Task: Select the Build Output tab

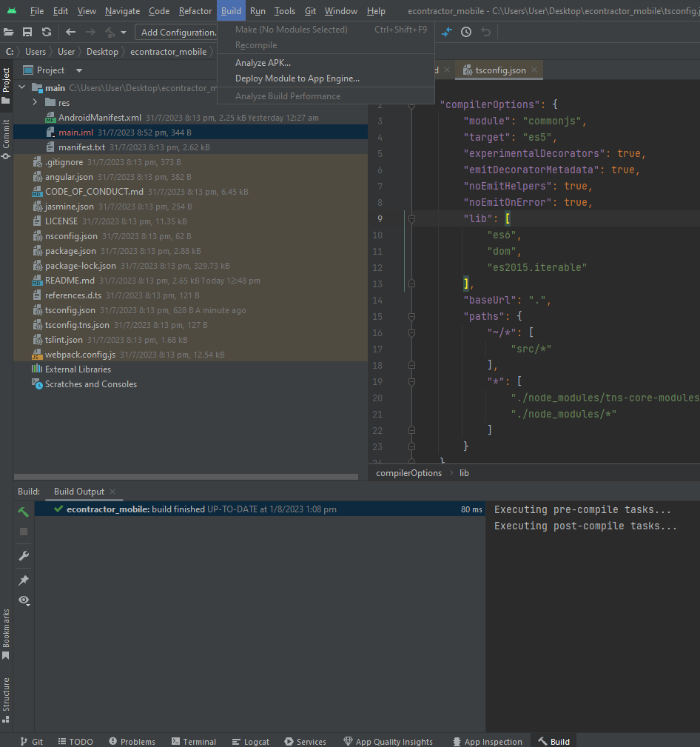Action: (x=79, y=491)
